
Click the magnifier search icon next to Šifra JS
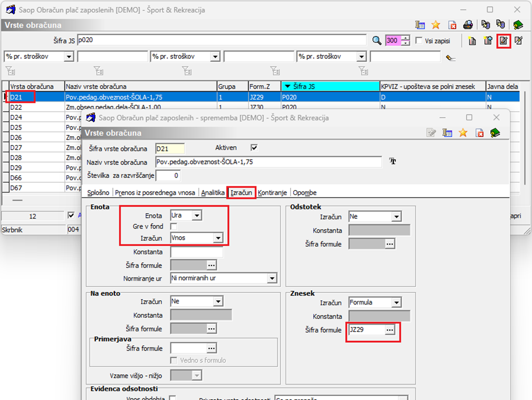377,41
